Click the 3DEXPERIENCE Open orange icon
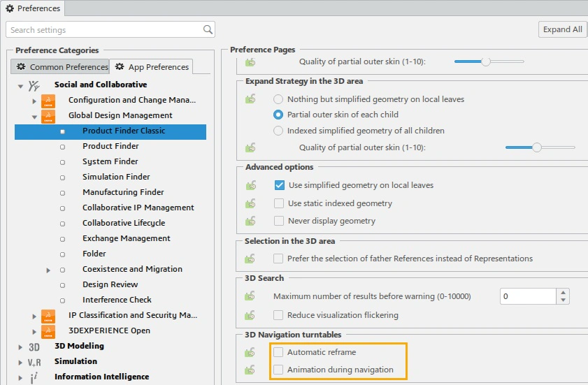The image size is (588, 385). click(48, 331)
